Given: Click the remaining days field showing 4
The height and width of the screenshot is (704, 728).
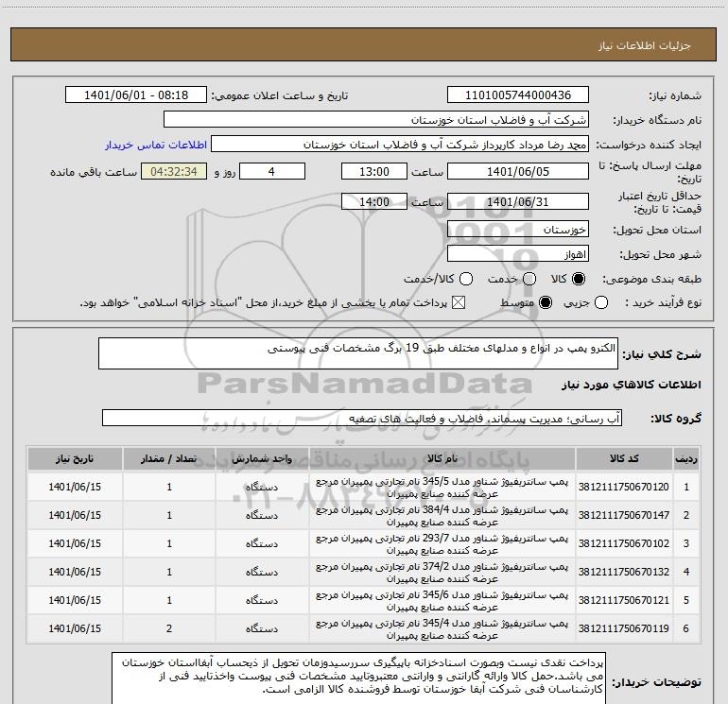Looking at the screenshot, I should (x=272, y=171).
